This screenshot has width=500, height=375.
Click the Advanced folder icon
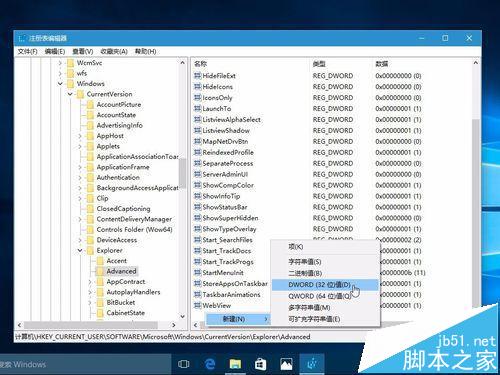click(x=100, y=271)
